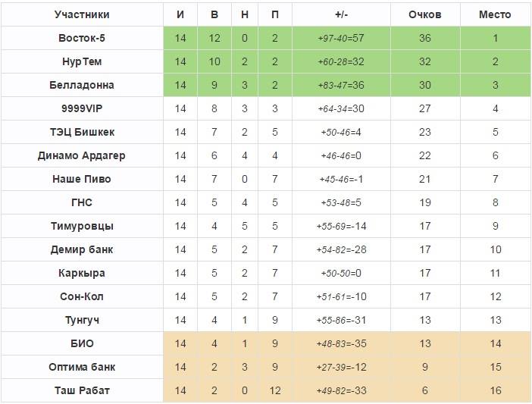Click the БИО team name
Viewport: 532px width, 404px height.
click(x=82, y=343)
